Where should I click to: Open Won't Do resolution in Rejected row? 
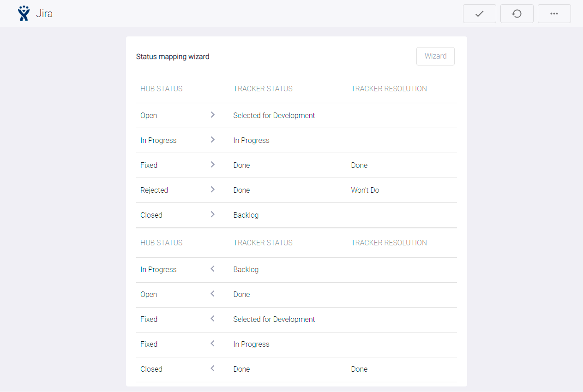click(365, 190)
